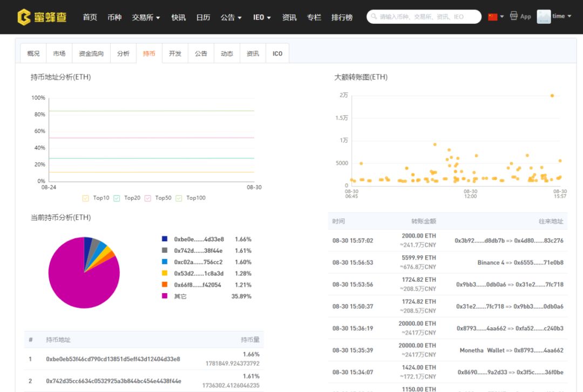Go to 首页 in top navigation
Image resolution: width=583 pixels, height=392 pixels.
tap(90, 17)
